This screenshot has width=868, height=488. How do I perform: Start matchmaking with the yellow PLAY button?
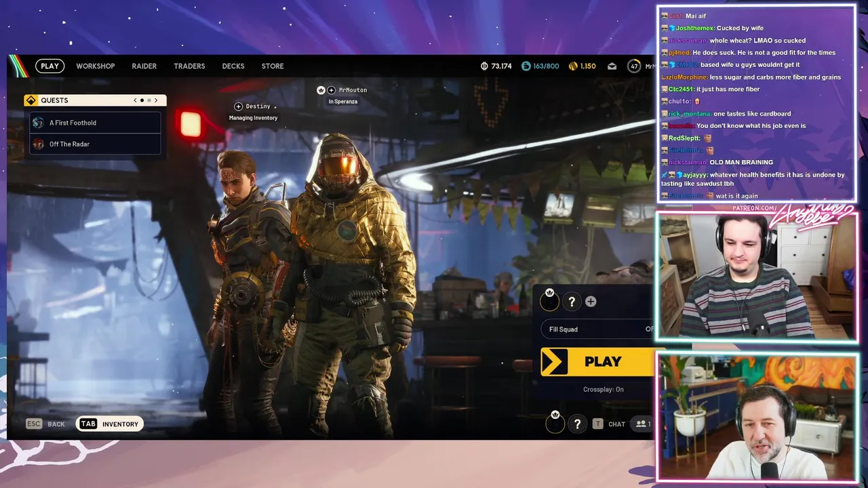pyautogui.click(x=598, y=362)
